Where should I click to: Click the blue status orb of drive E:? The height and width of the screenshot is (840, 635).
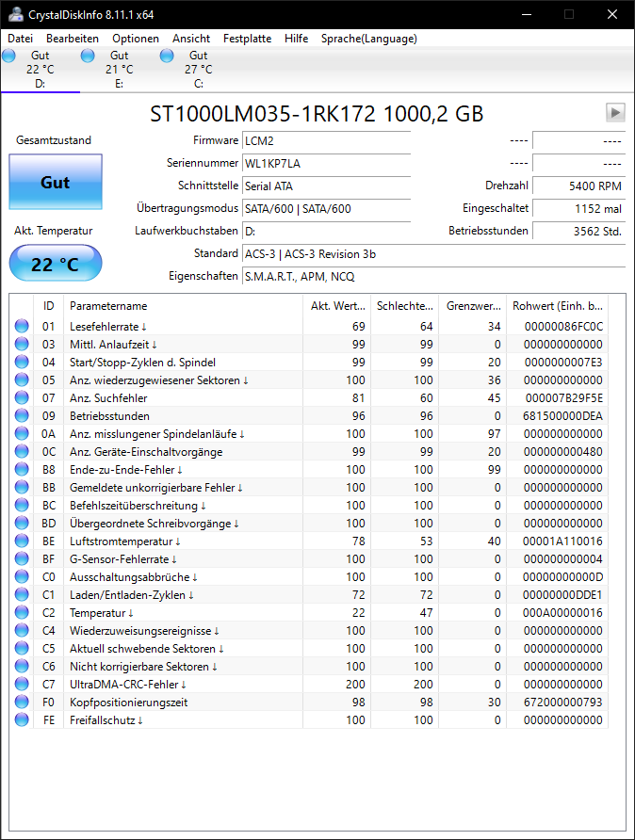click(88, 56)
